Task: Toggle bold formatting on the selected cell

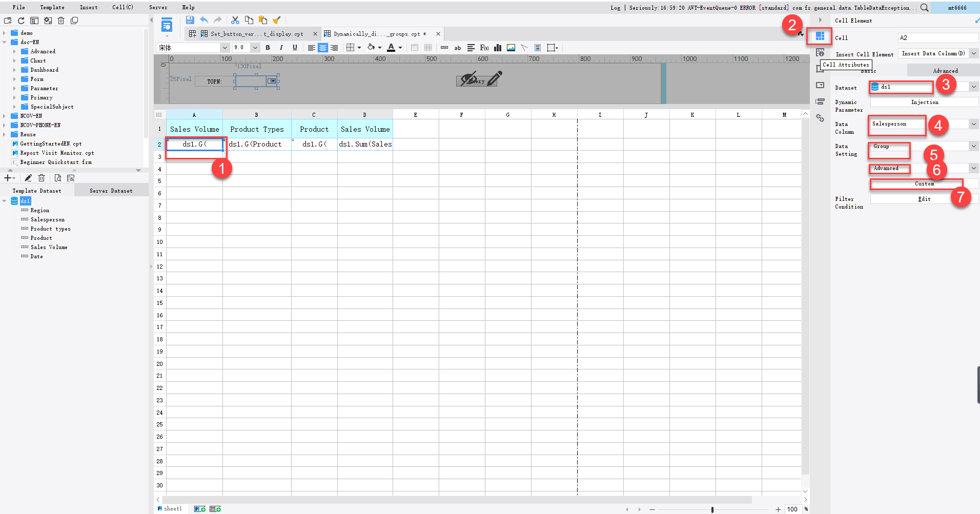Action: pos(268,47)
